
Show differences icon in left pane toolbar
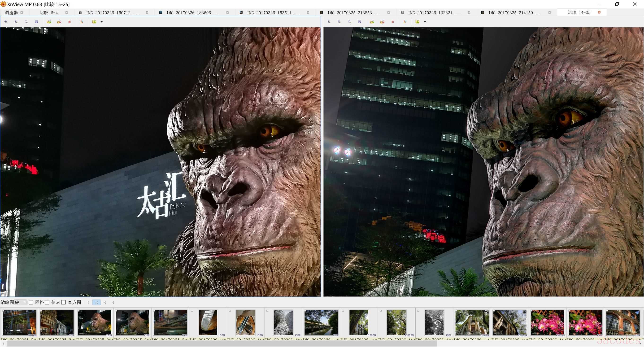[82, 22]
